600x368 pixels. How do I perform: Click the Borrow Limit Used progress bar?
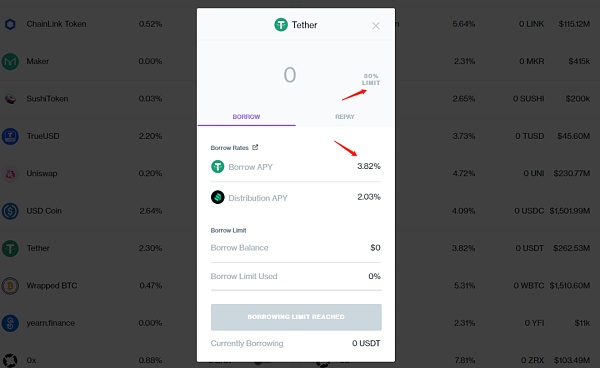[x=296, y=290]
